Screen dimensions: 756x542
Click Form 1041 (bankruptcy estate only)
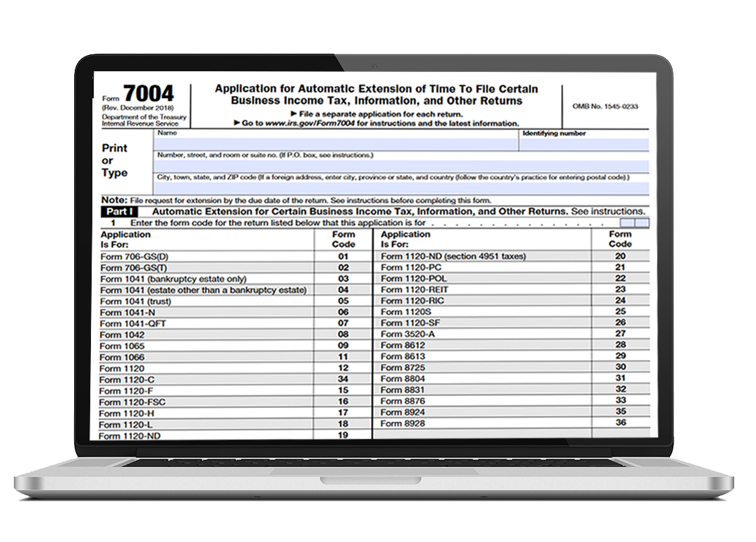173,279
